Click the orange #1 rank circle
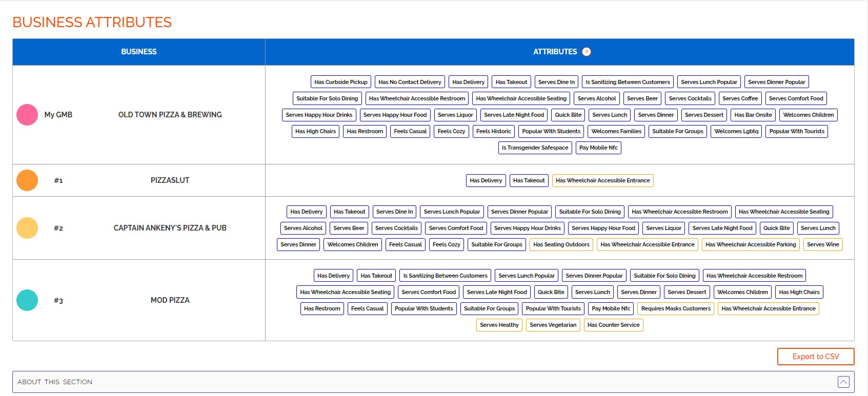868x396 pixels. [x=27, y=180]
